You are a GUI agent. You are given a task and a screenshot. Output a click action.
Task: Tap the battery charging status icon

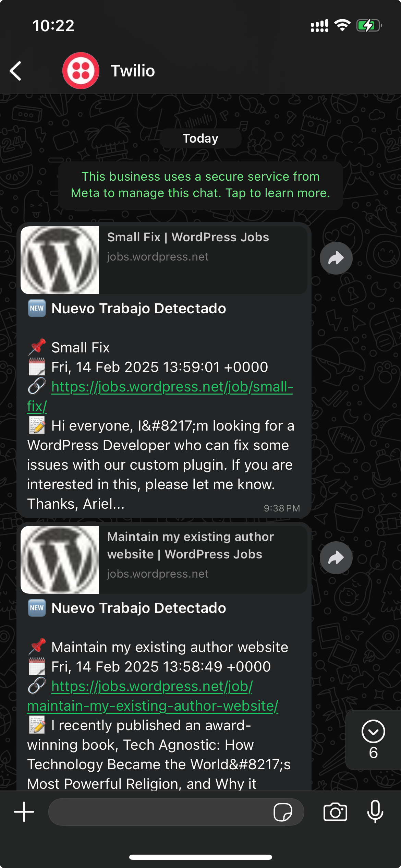click(x=369, y=26)
